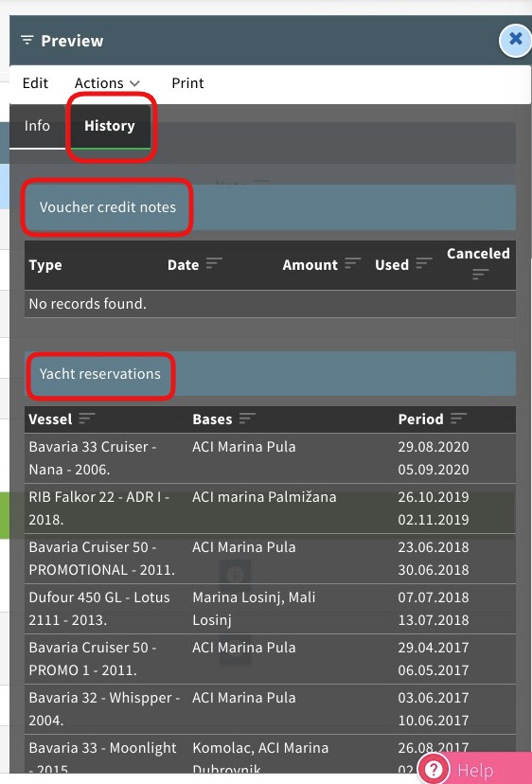532x784 pixels.
Task: Select the History tab
Action: click(x=110, y=126)
